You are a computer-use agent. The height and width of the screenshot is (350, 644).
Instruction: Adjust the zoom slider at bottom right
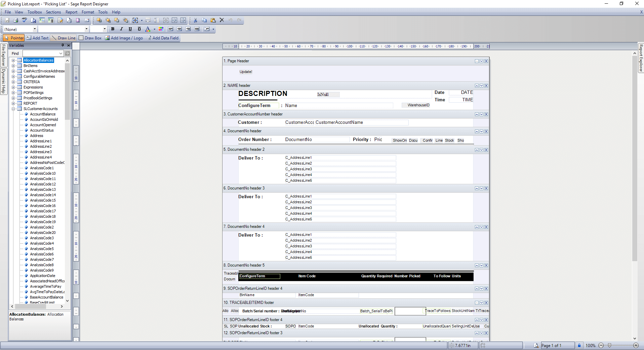pyautogui.click(x=609, y=345)
